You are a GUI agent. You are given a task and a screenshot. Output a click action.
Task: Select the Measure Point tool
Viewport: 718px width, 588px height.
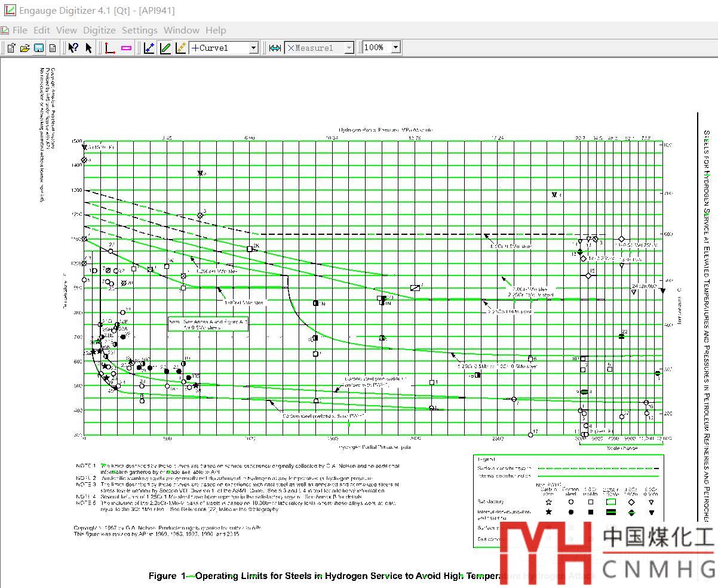click(275, 48)
